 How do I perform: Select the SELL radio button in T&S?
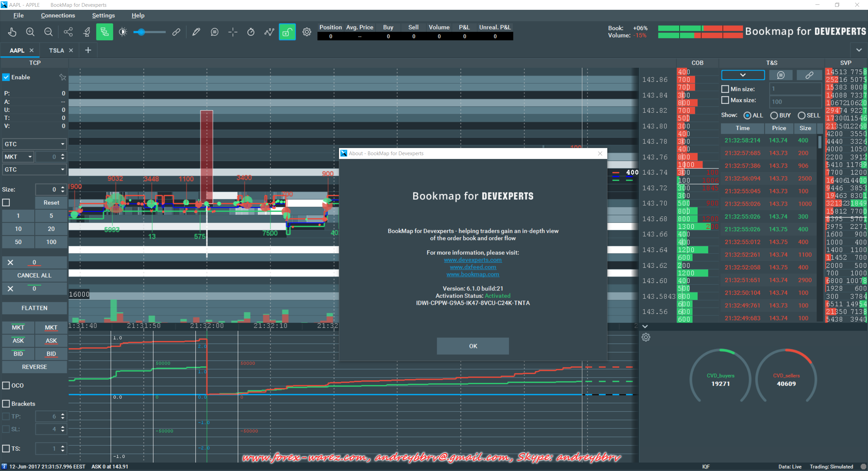point(801,116)
